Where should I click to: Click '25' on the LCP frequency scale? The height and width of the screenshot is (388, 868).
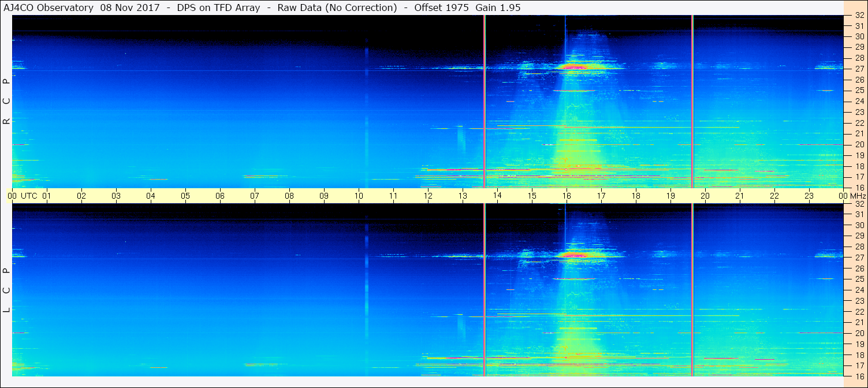859,279
